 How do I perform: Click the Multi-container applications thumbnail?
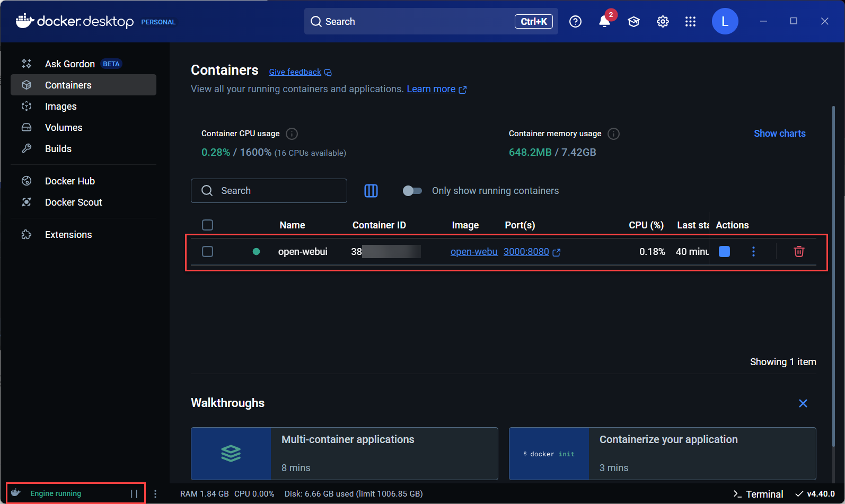coord(231,454)
